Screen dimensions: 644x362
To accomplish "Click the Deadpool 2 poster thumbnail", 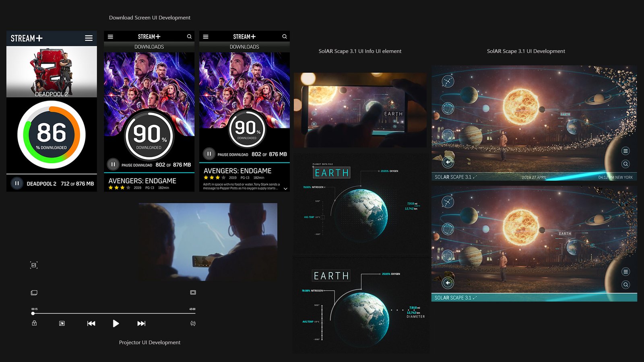I will coord(52,72).
